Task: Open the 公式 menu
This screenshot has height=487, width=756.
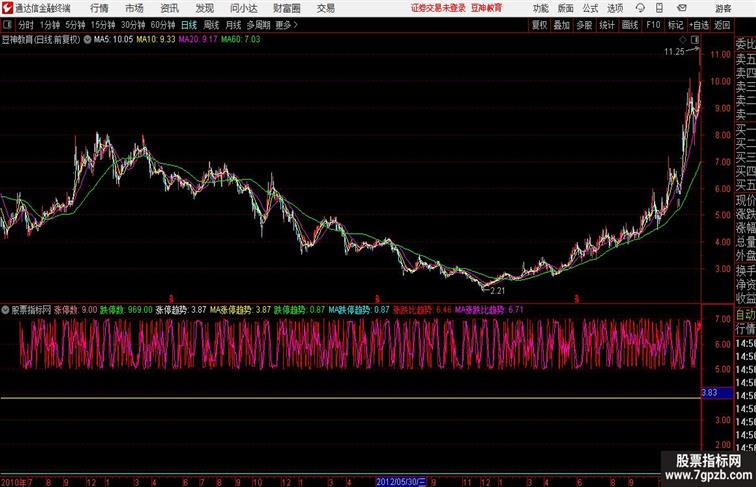Action: 590,8
